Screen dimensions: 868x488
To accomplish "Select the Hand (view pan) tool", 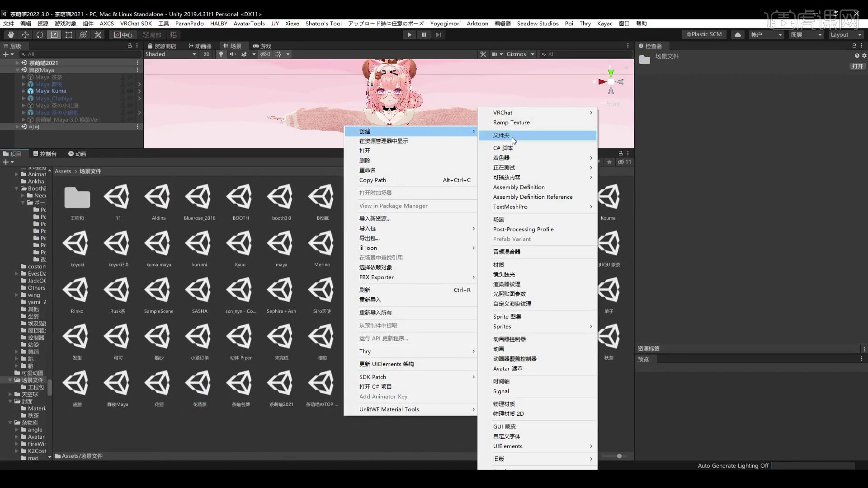I will [x=10, y=34].
